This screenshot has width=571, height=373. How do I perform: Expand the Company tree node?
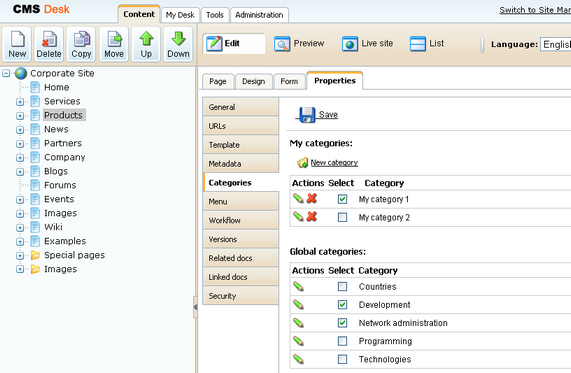click(20, 158)
